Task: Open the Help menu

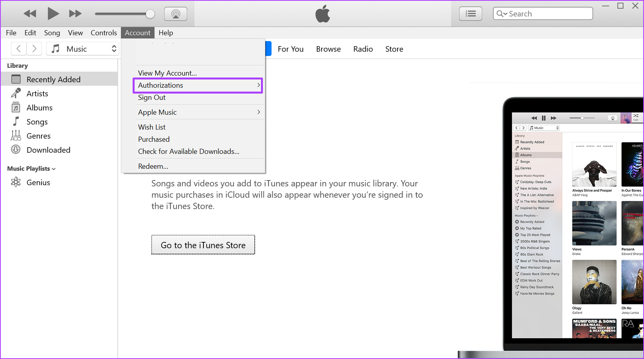Action: [x=166, y=33]
